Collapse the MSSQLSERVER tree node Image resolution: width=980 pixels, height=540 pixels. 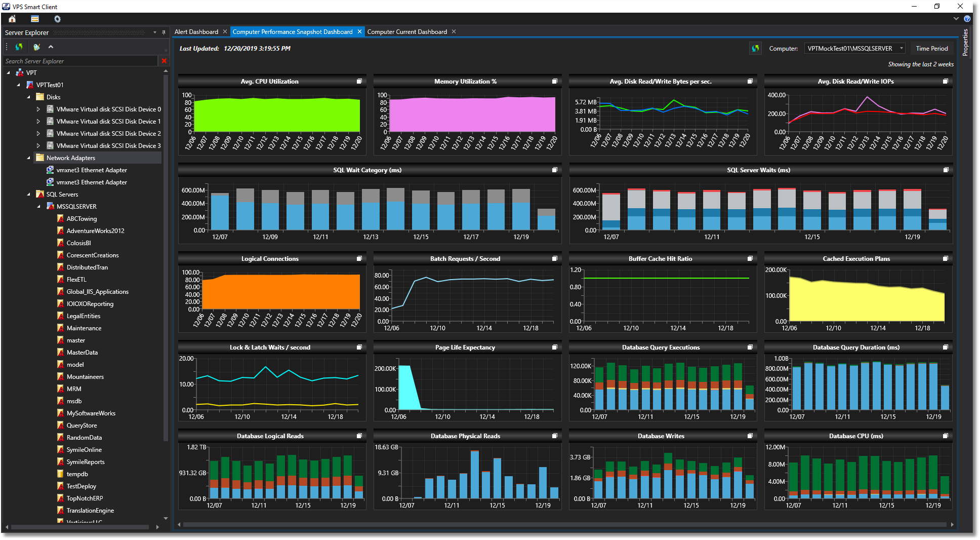tap(38, 206)
